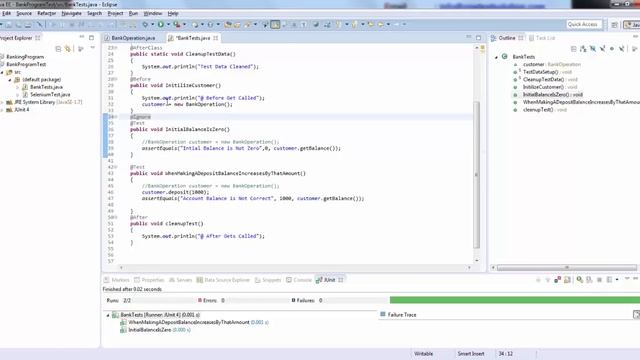Open dropdown arrow next to Run Last Tool icon
This screenshot has width=640, height=360.
click(184, 24)
